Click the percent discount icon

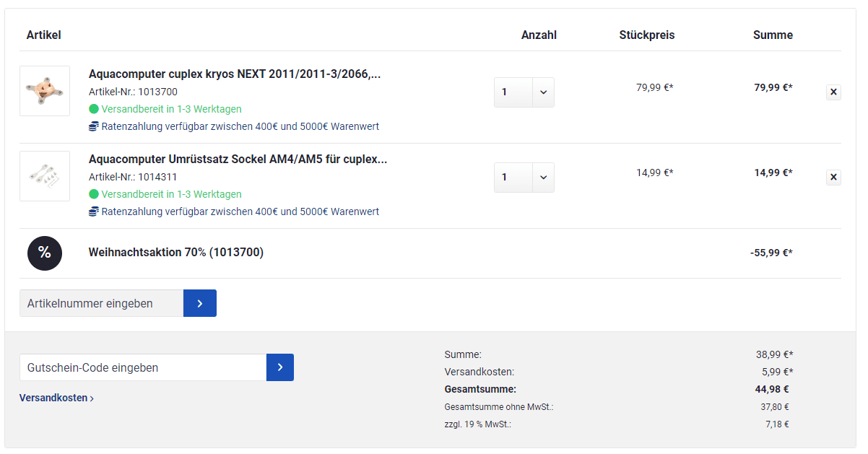(45, 253)
